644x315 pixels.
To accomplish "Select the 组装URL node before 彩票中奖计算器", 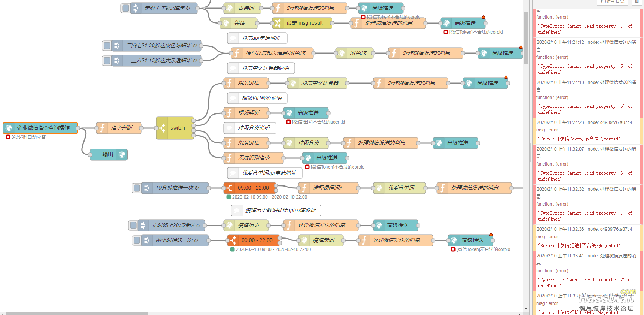I will pos(246,83).
